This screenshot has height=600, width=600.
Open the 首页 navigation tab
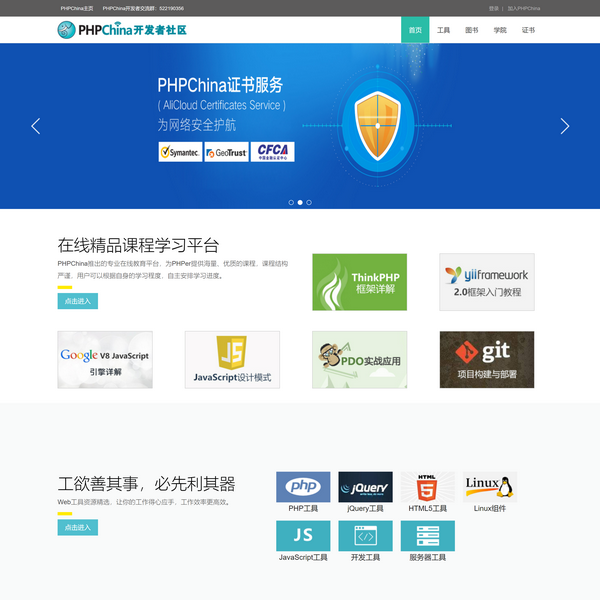coord(415,30)
